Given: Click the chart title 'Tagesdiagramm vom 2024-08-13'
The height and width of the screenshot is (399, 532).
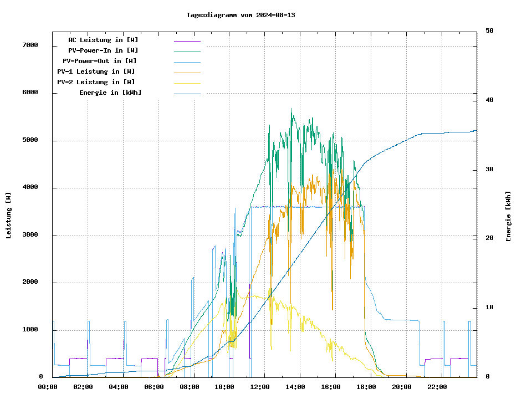Looking at the screenshot, I should point(241,15).
